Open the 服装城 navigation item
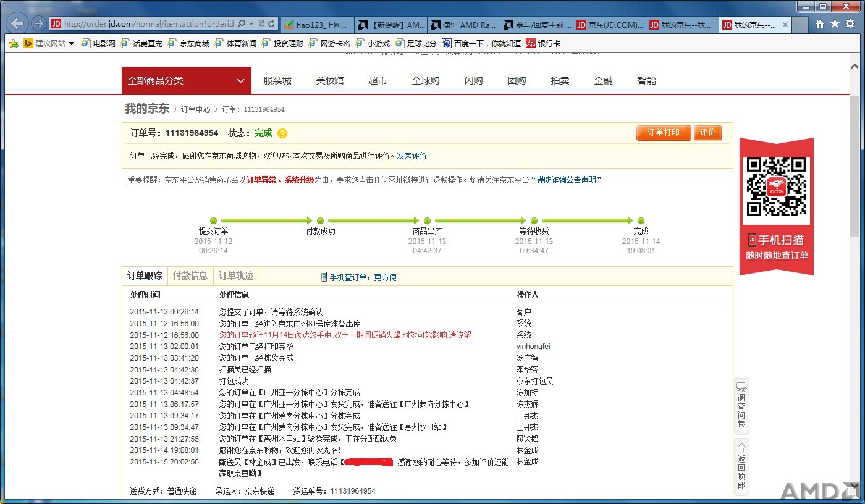 277,80
